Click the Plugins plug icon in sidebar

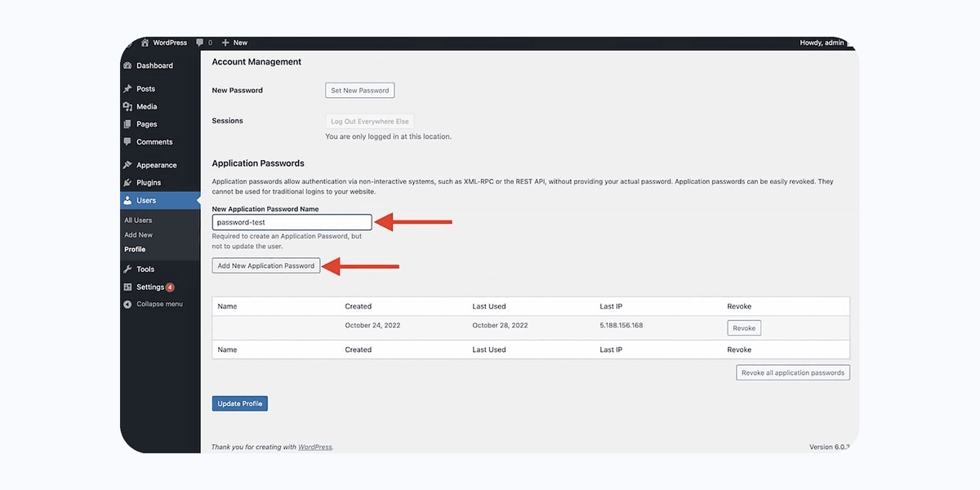click(127, 183)
